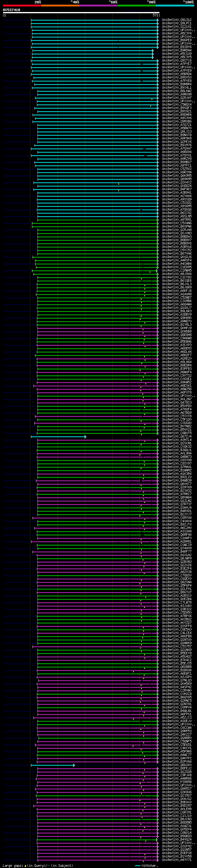Click the short cyan alignment bar for Q8GXX0
Screen dimensions: 197x868
click(x=53, y=765)
